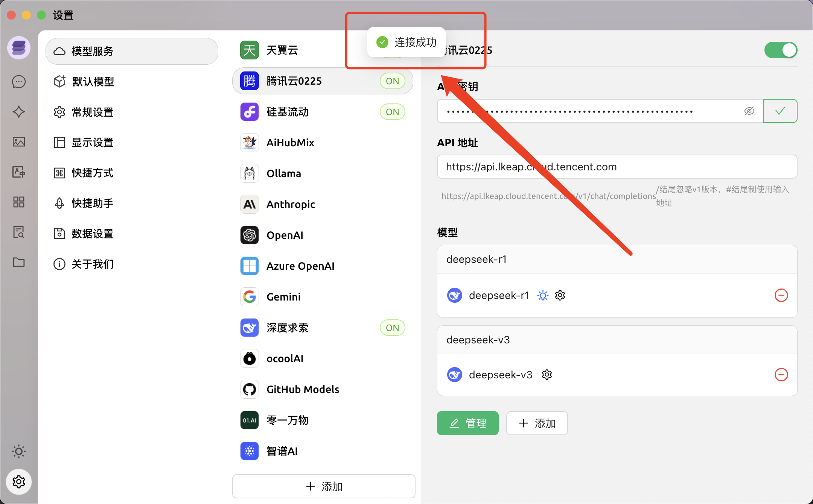
Task: Show API key with eye icon
Action: (x=749, y=111)
